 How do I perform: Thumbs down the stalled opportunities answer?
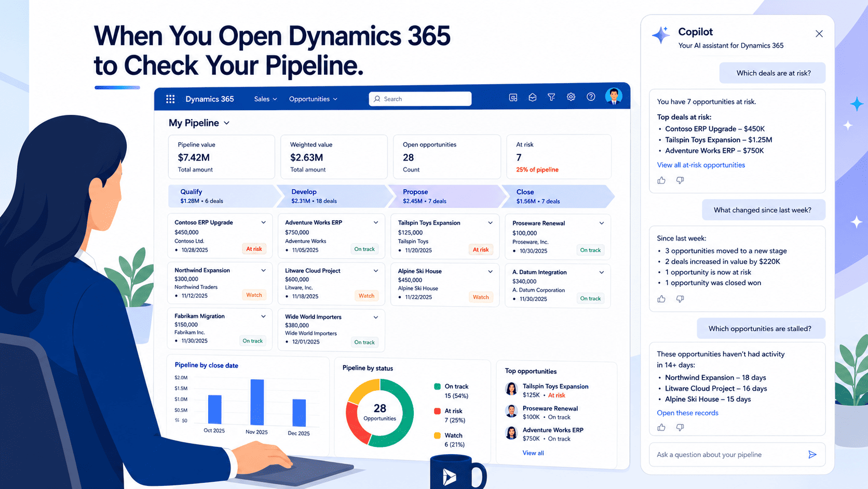pos(680,427)
